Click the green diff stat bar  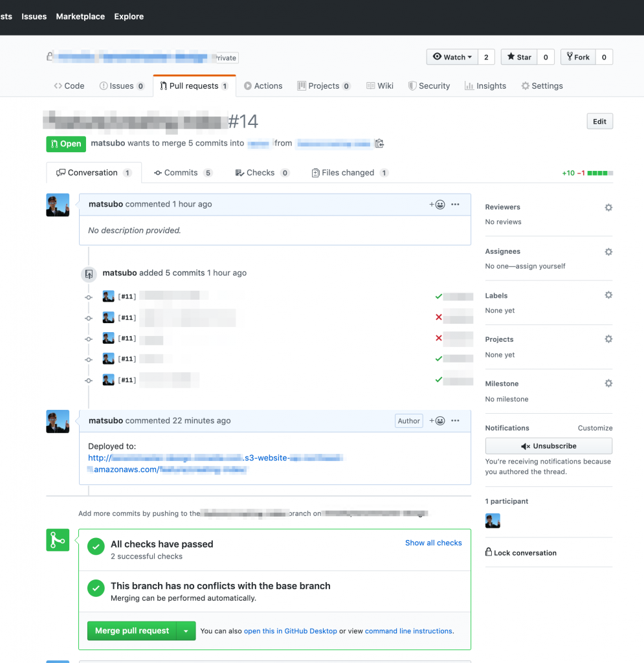[599, 173]
